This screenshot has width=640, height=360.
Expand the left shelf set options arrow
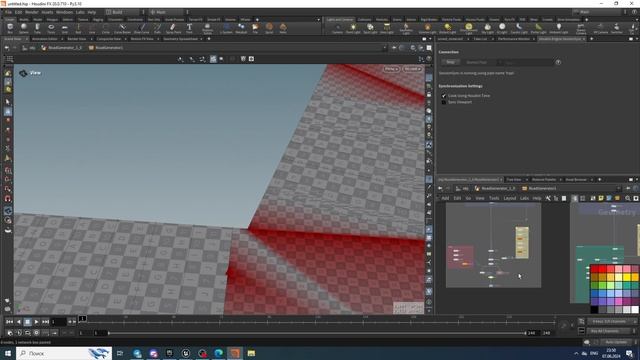(x=318, y=20)
